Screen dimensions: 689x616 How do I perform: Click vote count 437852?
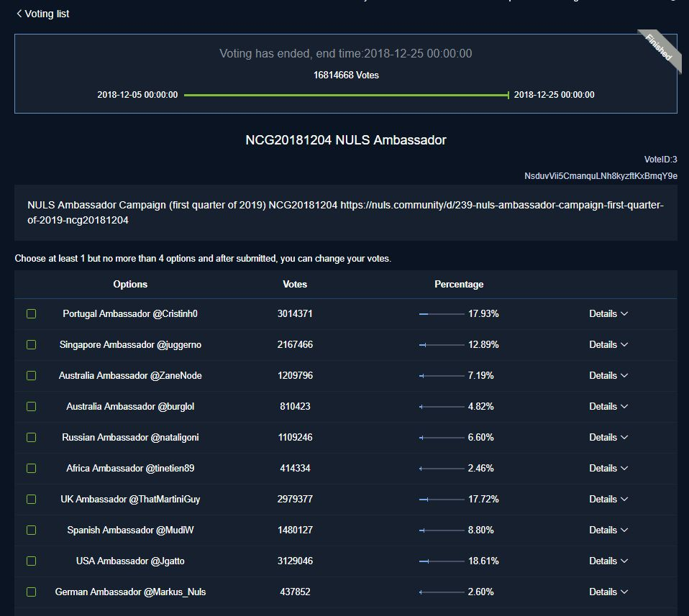[x=295, y=592]
